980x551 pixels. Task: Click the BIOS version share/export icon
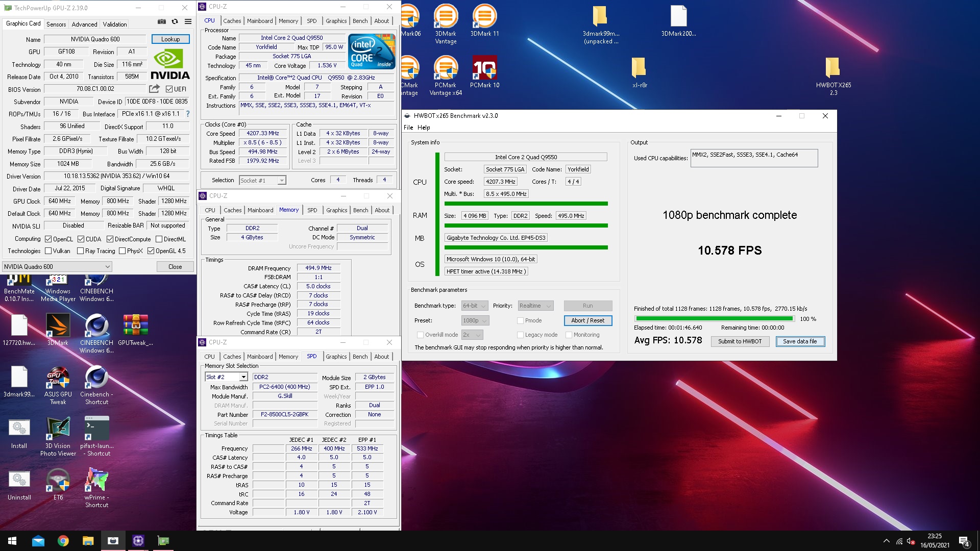tap(154, 89)
